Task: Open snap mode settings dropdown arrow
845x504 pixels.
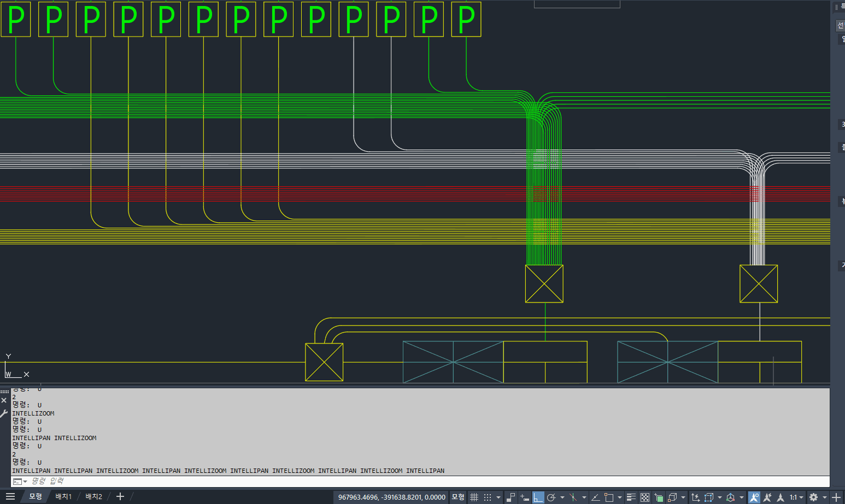Action: 498,497
